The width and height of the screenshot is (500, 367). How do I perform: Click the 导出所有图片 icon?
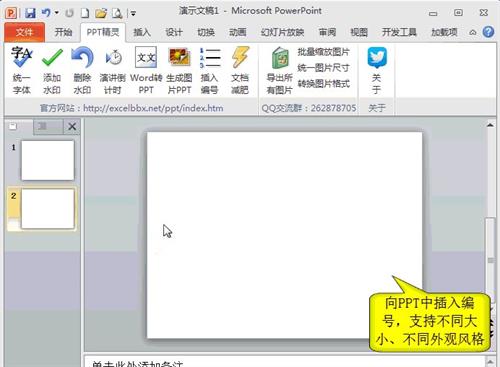pyautogui.click(x=280, y=58)
